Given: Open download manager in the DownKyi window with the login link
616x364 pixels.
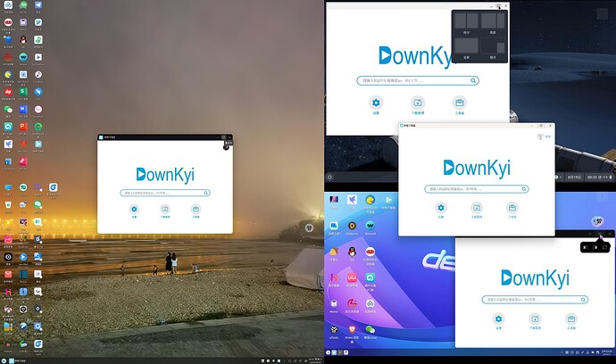Looking at the screenshot, I should click(x=477, y=207).
